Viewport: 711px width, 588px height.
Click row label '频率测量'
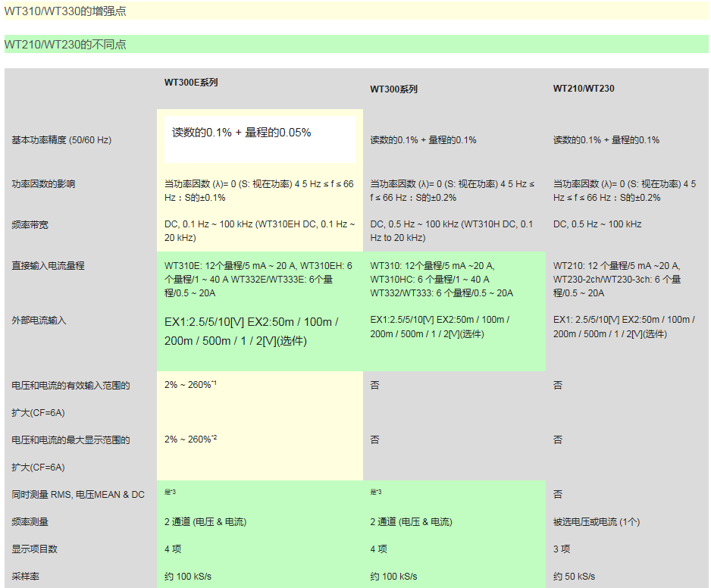point(30,522)
